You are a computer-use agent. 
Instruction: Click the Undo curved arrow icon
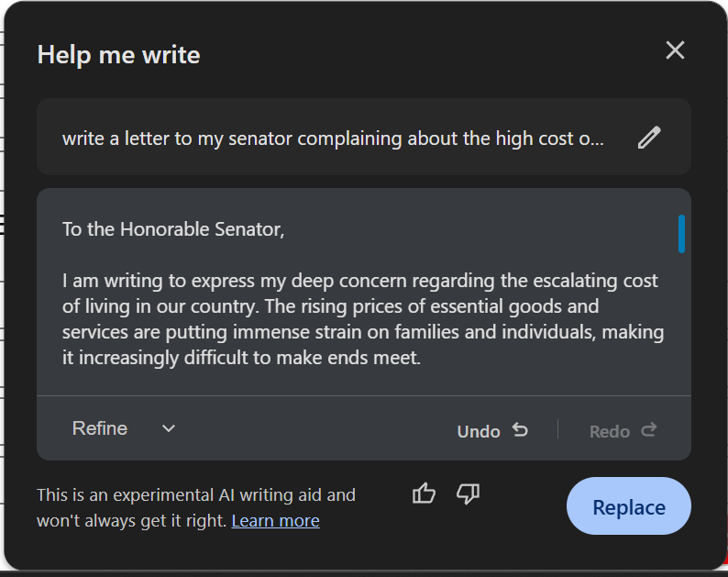pyautogui.click(x=520, y=429)
